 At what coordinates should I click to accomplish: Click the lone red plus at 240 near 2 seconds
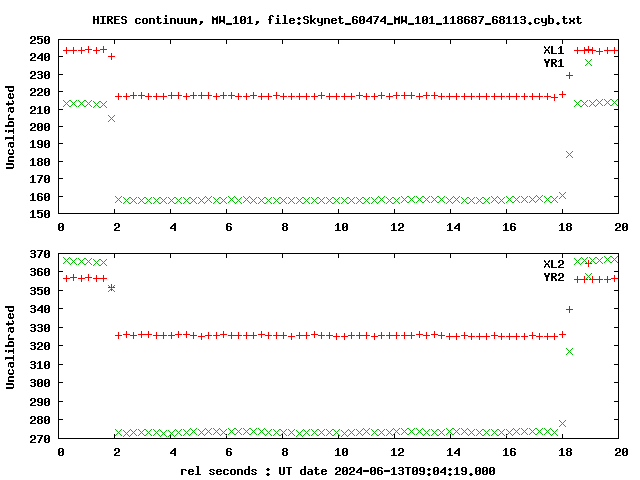coord(111,56)
